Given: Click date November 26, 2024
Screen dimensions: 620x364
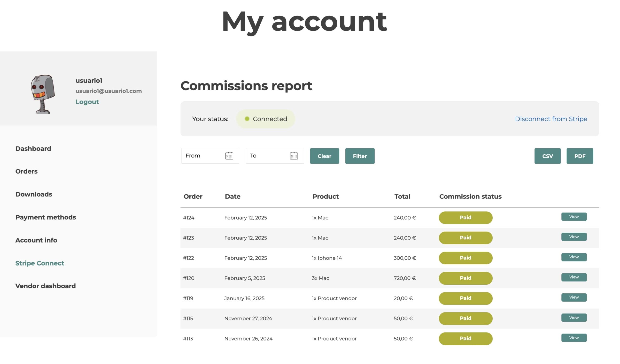Looking at the screenshot, I should pos(248,339).
